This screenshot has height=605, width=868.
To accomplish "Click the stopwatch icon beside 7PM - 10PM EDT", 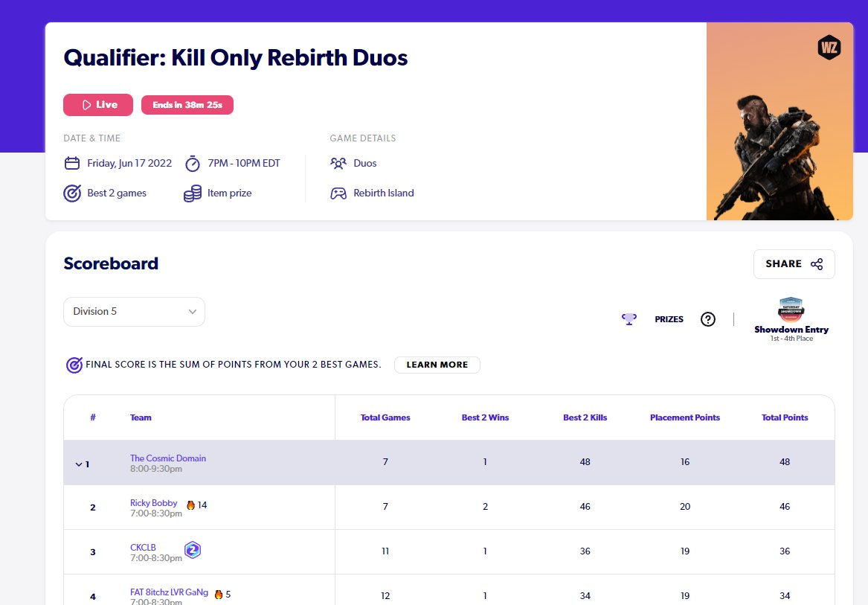I will (x=192, y=164).
